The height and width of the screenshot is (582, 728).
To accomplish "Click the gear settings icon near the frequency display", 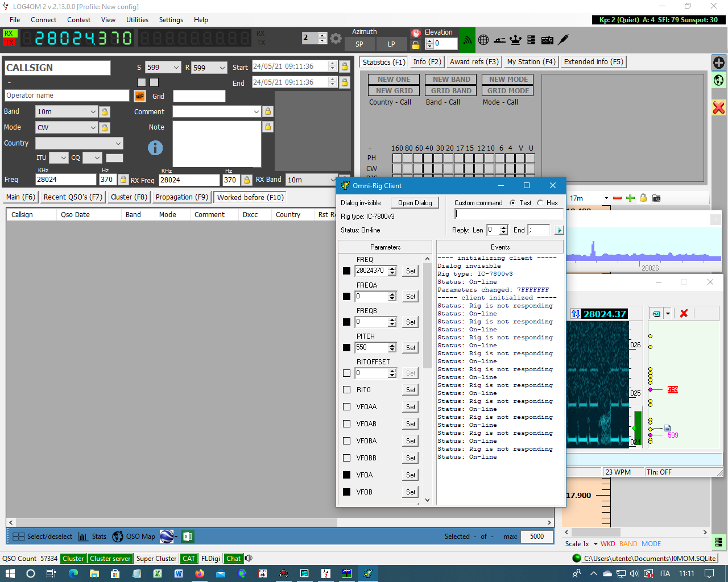I will click(x=336, y=39).
